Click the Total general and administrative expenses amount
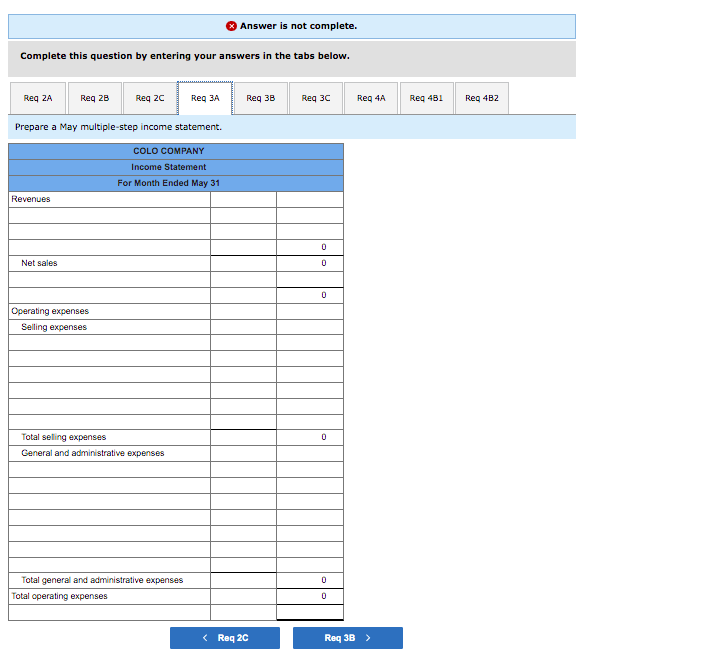This screenshot has width=704, height=660. pyautogui.click(x=310, y=581)
